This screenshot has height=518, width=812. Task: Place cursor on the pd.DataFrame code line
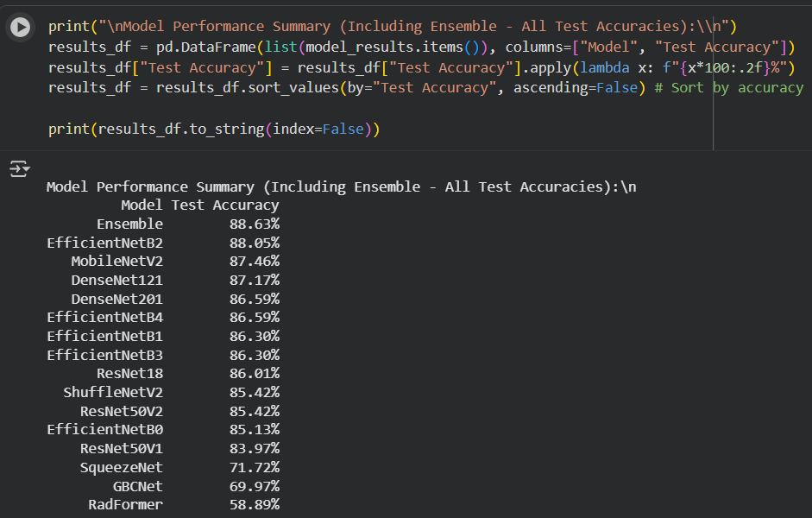(x=414, y=47)
